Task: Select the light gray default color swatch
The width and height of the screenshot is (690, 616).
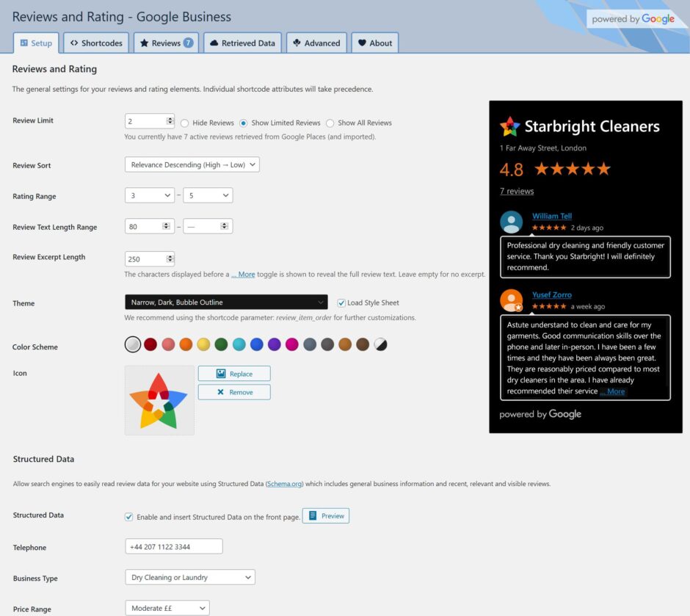Action: (x=133, y=344)
